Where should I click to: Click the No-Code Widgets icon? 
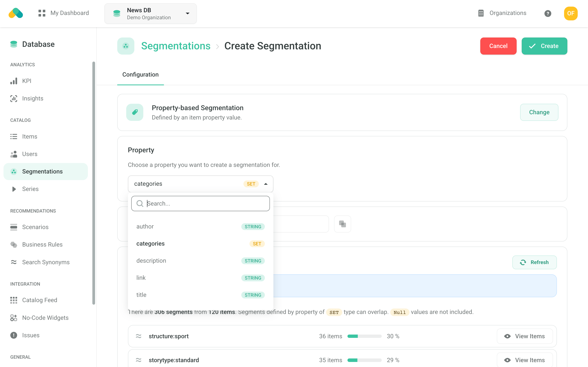(x=14, y=318)
